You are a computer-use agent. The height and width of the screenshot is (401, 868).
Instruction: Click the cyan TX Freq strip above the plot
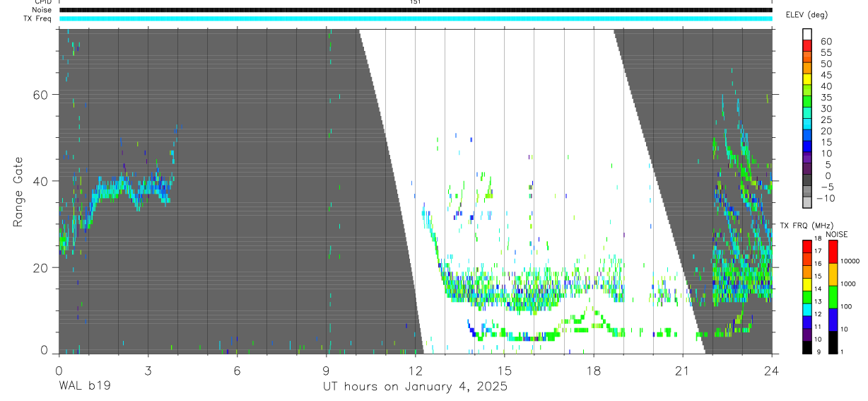pyautogui.click(x=416, y=18)
